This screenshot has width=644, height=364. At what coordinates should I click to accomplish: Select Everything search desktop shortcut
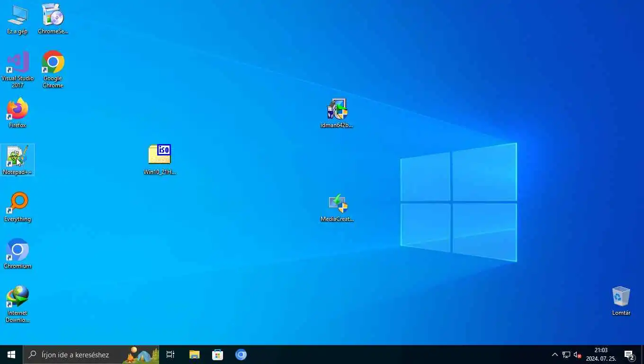pyautogui.click(x=18, y=207)
